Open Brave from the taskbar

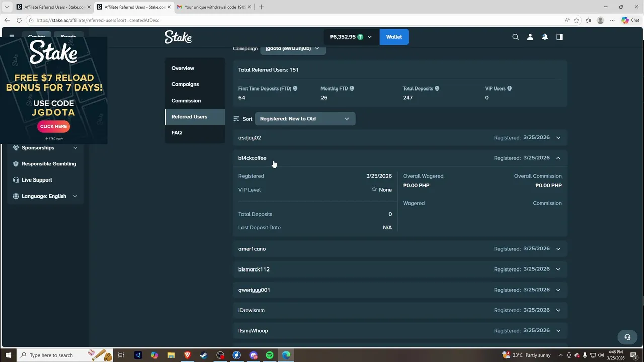[187, 355]
